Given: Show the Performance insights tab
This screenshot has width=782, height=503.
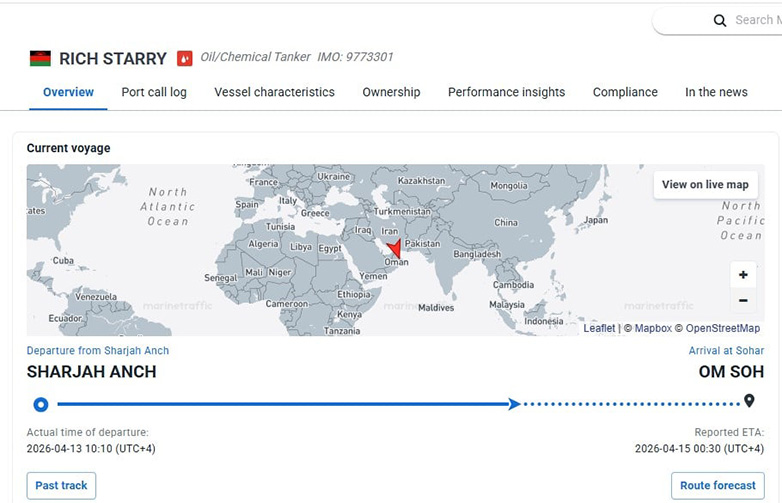Looking at the screenshot, I should 506,92.
